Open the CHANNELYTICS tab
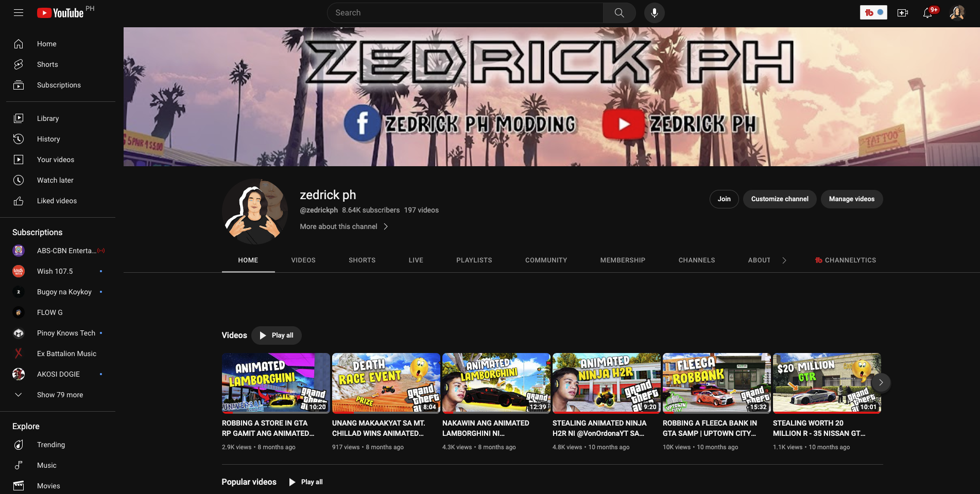This screenshot has height=494, width=980. (845, 260)
